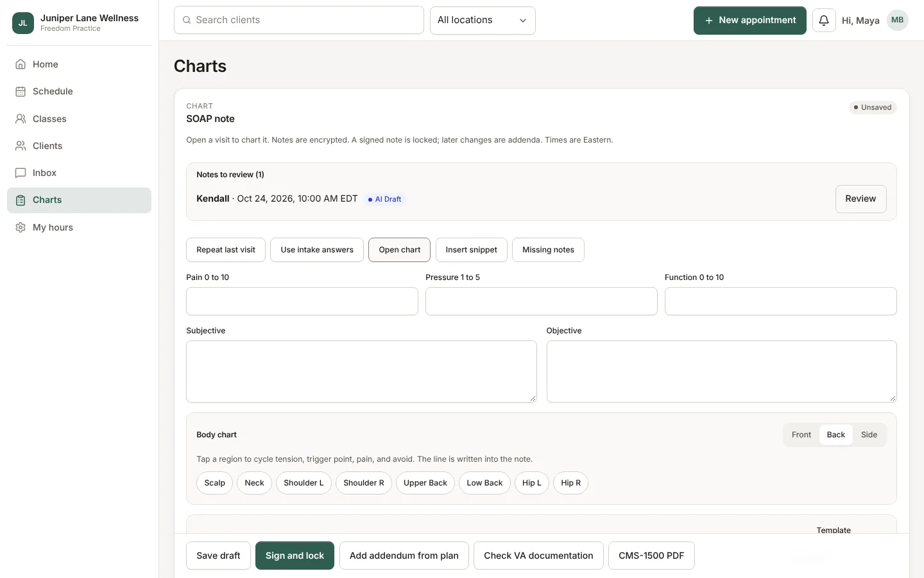Click into the Subjective text area
Screen dimensions: 924x578
tap(361, 372)
